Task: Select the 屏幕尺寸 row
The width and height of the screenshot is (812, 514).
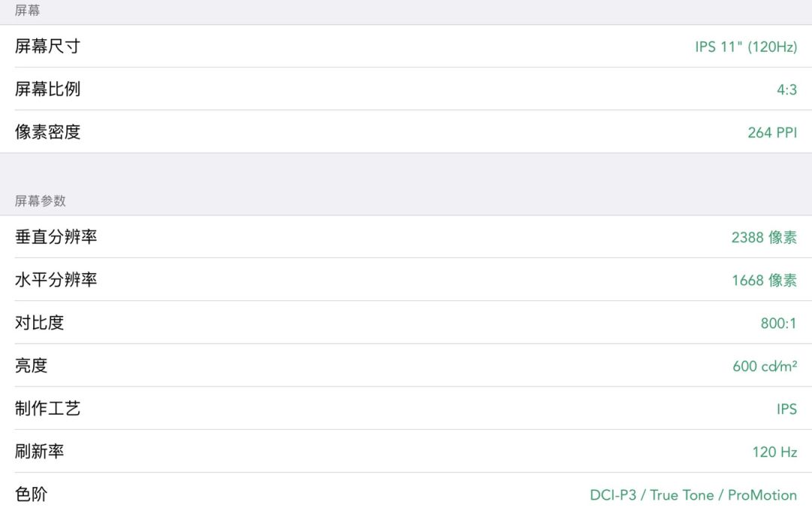Action: pos(406,46)
